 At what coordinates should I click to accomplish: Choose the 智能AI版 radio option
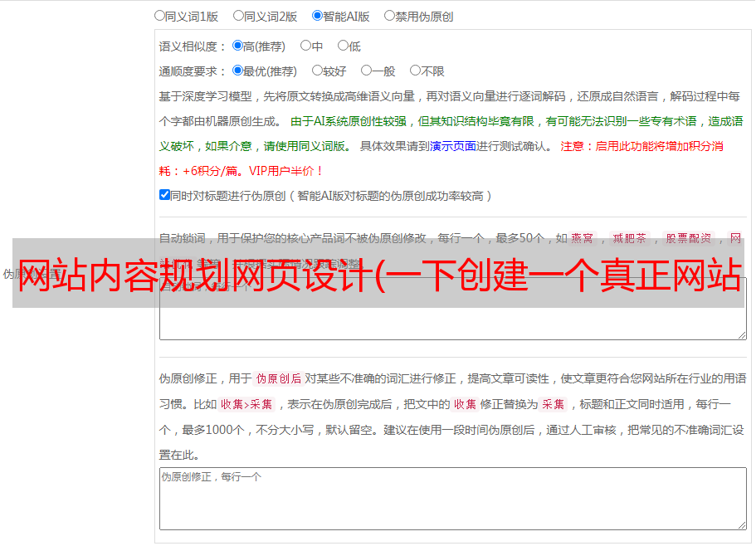[317, 16]
